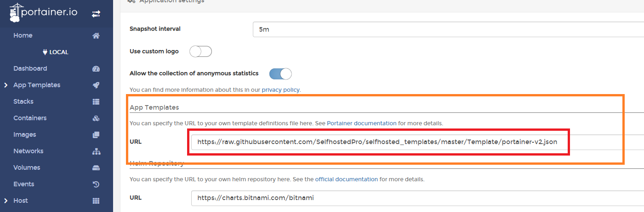The image size is (644, 212).
Task: Click the Stacks list icon
Action: (x=96, y=101)
